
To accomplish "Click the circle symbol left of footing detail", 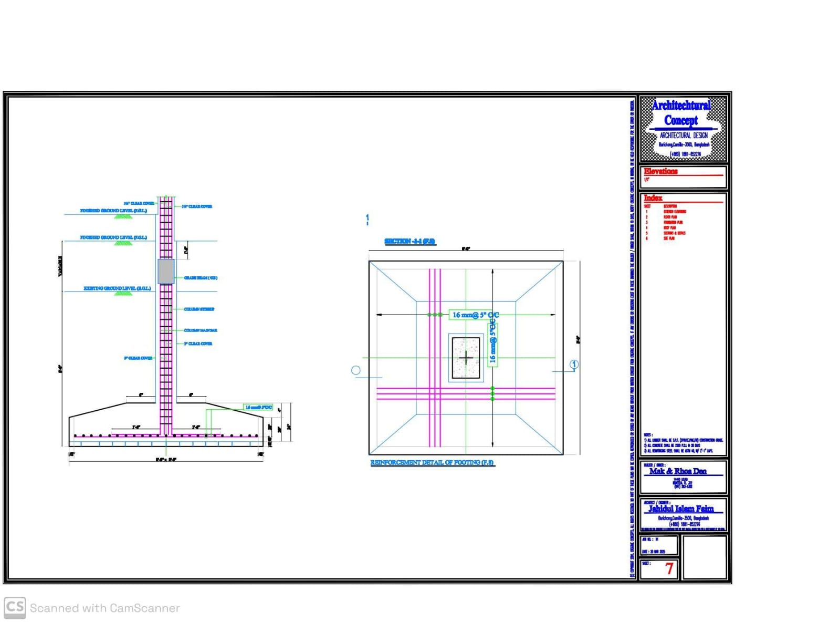I will click(356, 369).
